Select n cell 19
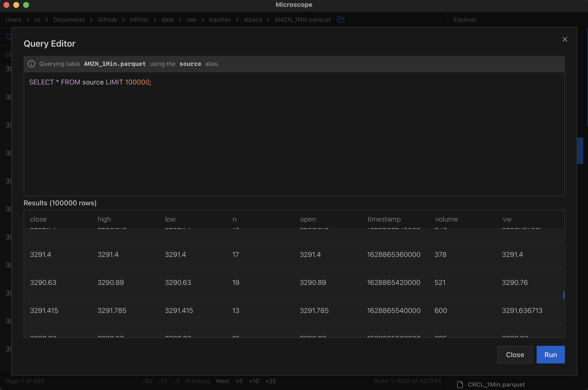588x390 pixels. coord(236,282)
